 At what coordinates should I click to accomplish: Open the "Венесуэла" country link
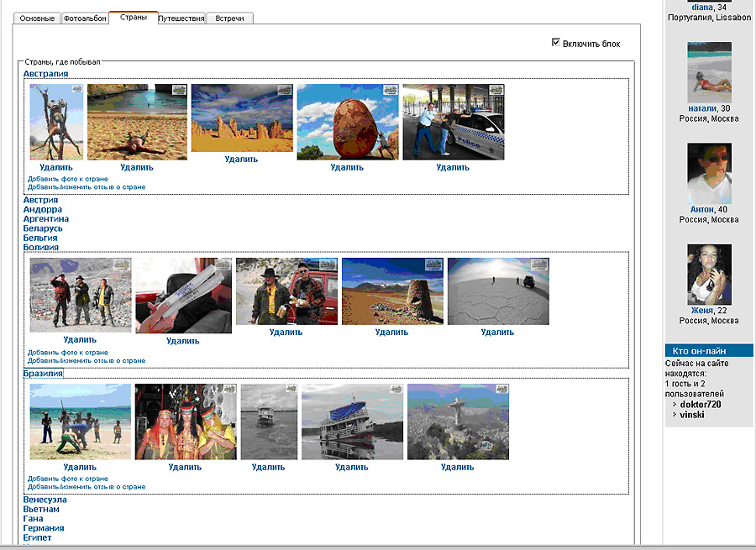[45, 500]
